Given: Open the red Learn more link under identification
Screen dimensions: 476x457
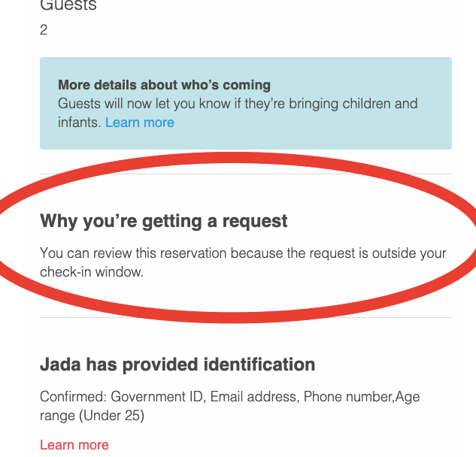Looking at the screenshot, I should tap(74, 445).
